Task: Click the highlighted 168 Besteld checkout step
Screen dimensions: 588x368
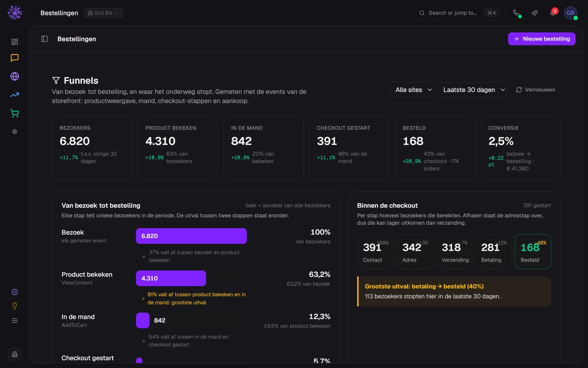Action: pyautogui.click(x=533, y=251)
